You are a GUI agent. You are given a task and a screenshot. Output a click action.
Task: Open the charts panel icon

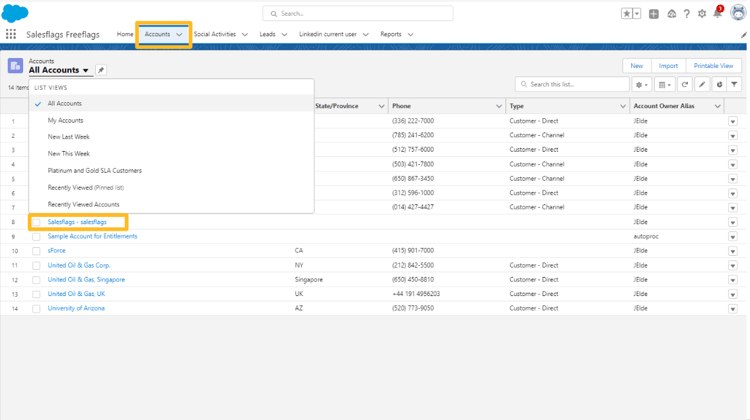click(719, 84)
